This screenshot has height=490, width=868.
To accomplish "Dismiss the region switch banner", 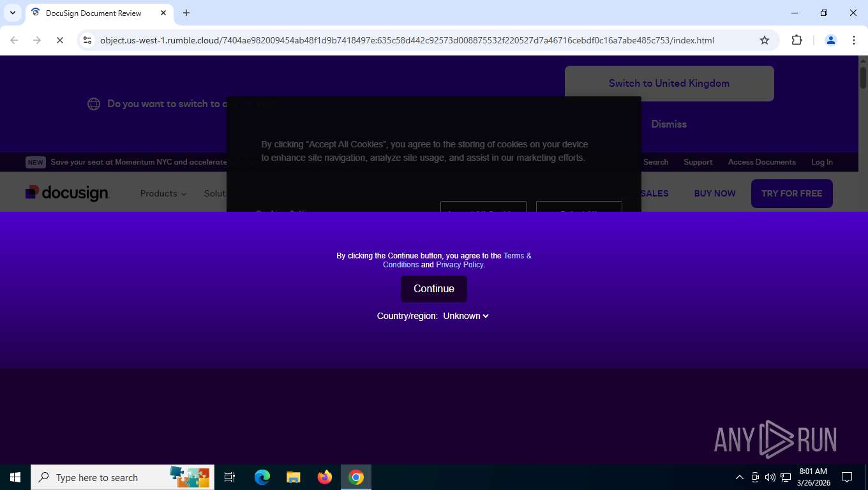I will coord(669,124).
